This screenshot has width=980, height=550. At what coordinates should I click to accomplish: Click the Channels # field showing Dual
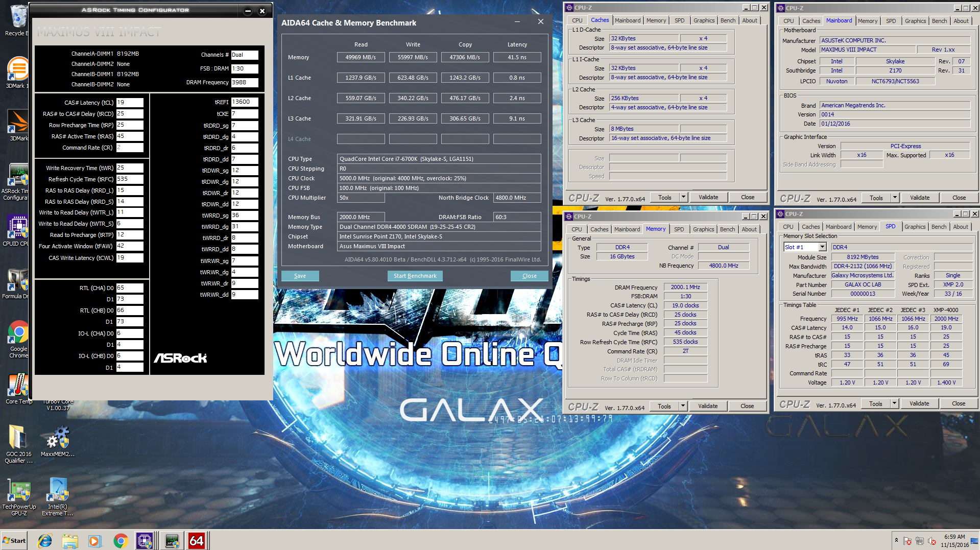245,55
